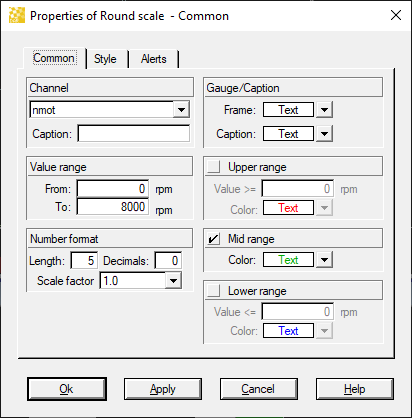This screenshot has width=412, height=418.
Task: Open the Mid range color dropdown arrow
Action: pos(324,260)
